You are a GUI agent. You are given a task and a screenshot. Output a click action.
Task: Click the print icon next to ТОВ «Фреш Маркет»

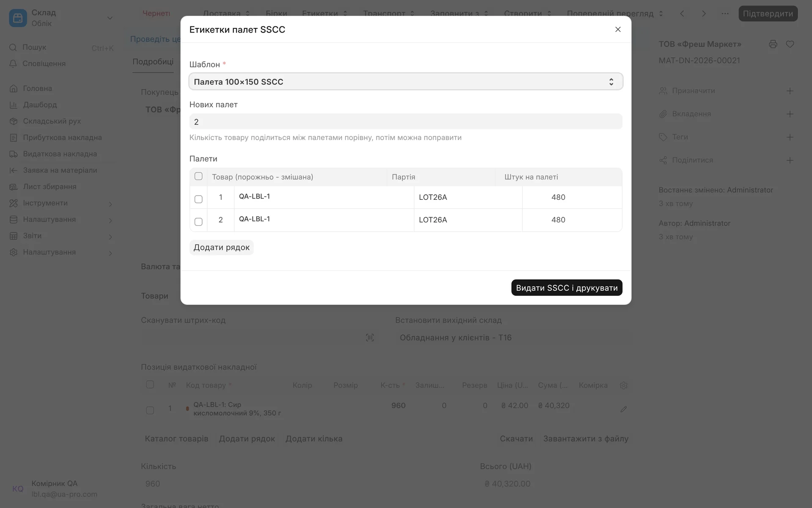(773, 44)
